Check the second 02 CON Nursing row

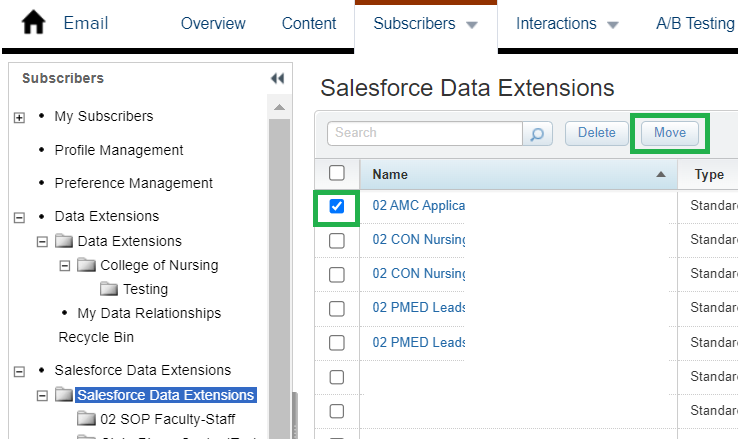pos(337,274)
